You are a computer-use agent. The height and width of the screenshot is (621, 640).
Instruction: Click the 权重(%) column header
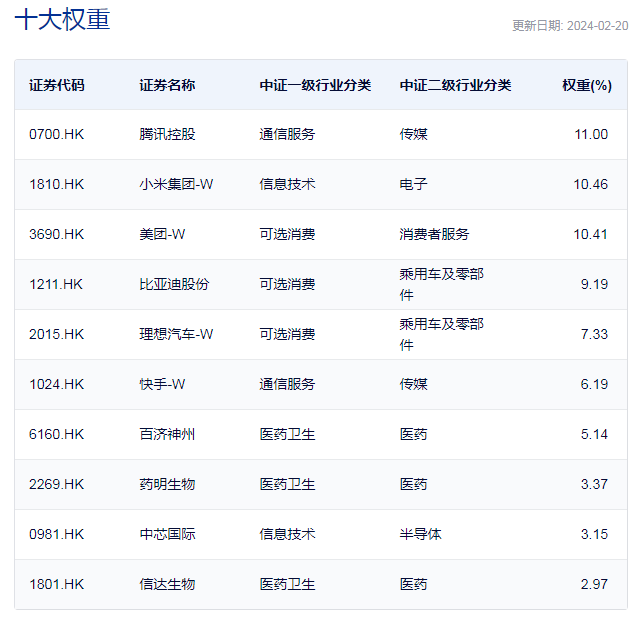click(587, 85)
